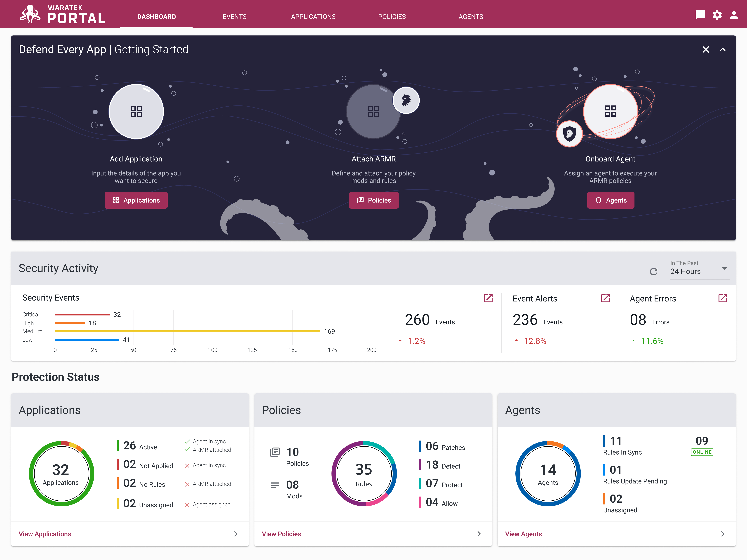The width and height of the screenshot is (747, 560).
Task: Refresh the Security Activity data
Action: point(653,271)
